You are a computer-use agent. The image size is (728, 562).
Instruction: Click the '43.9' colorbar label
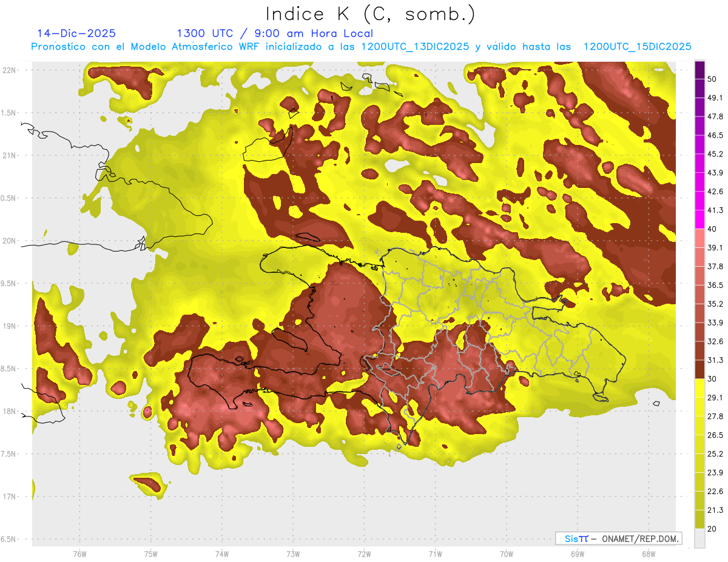(715, 173)
